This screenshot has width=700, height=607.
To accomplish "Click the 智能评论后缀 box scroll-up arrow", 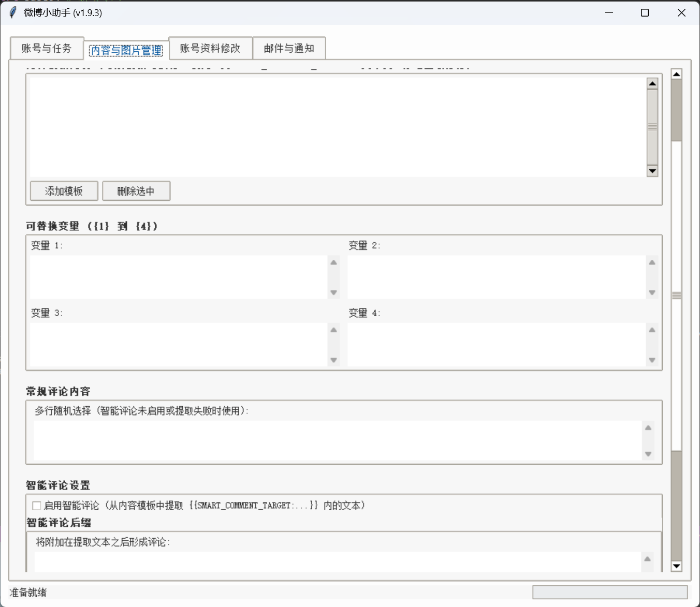I will (x=647, y=559).
